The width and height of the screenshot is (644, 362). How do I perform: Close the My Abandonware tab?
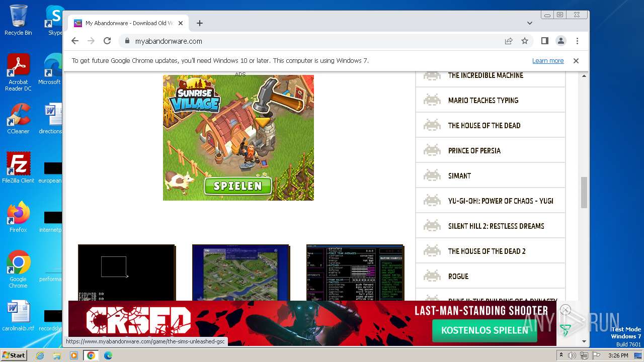181,23
